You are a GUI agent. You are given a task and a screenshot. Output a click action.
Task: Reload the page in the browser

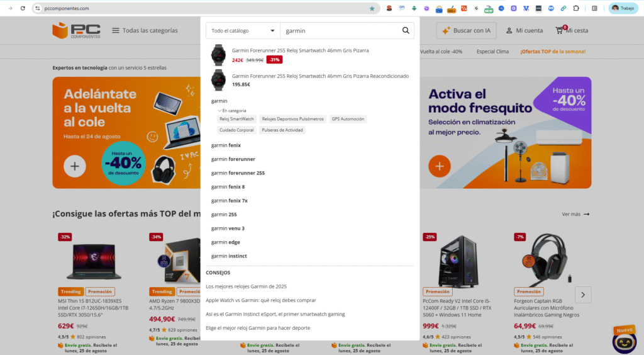pos(23,9)
